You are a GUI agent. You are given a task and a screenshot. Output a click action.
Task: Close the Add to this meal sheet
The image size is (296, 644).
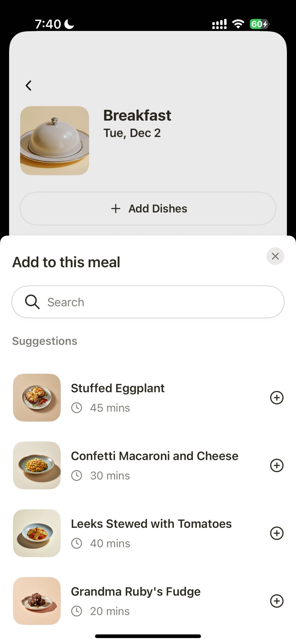(275, 256)
